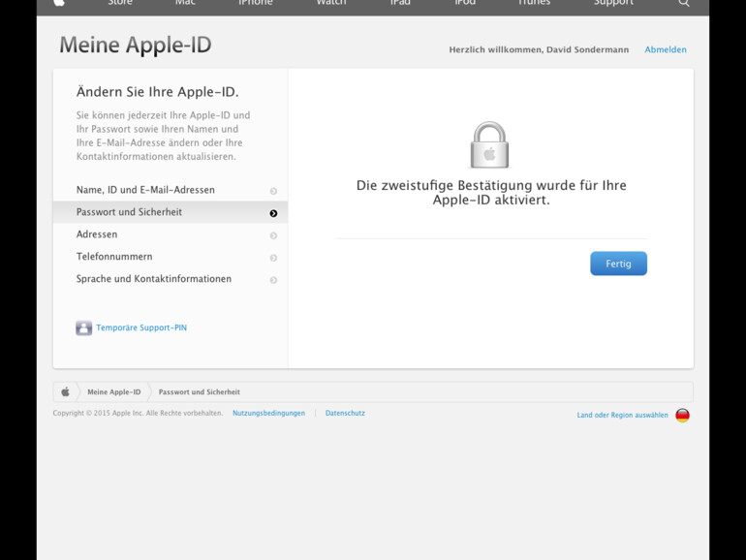Click the Abmelden link to sign out
Viewport: 746px width, 560px height.
pos(666,49)
